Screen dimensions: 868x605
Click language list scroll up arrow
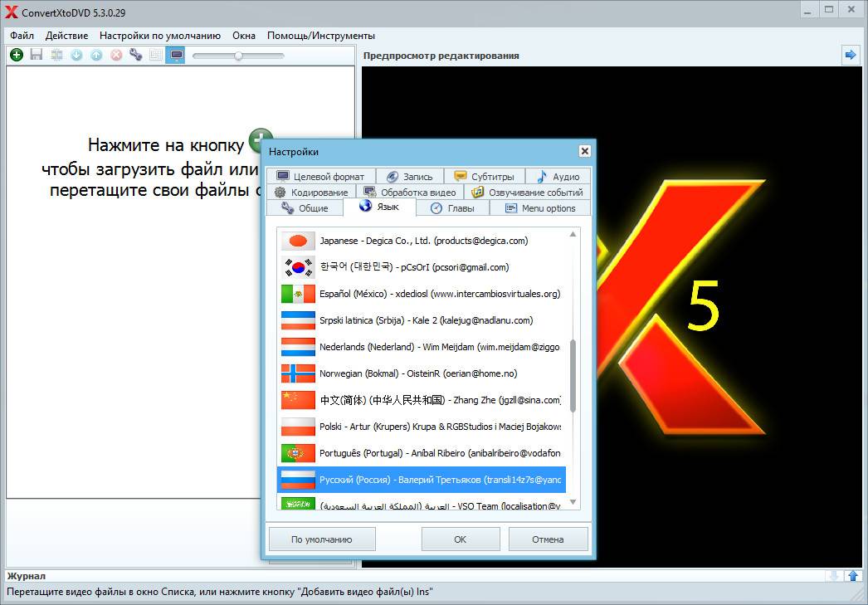573,235
